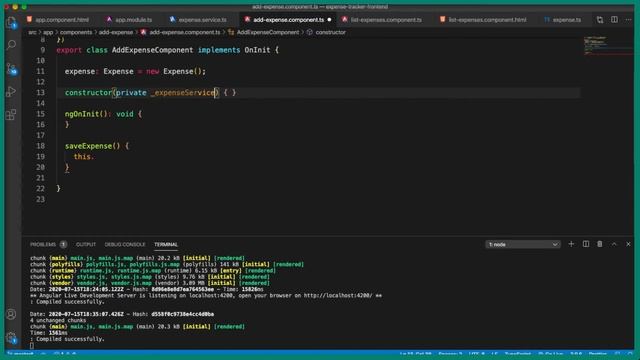Click unsaved dot on add-expense.component.ts tab
640x360 pixels.
pyautogui.click(x=329, y=20)
